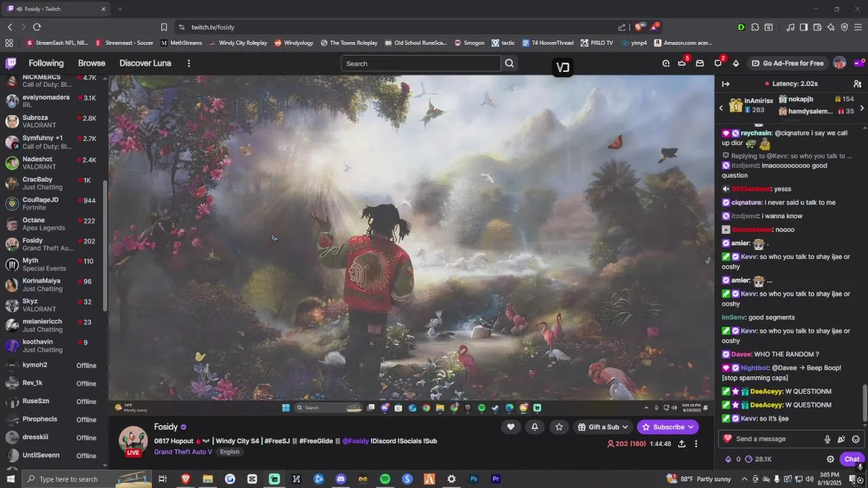Click Windows Start button

pyautogui.click(x=11, y=479)
